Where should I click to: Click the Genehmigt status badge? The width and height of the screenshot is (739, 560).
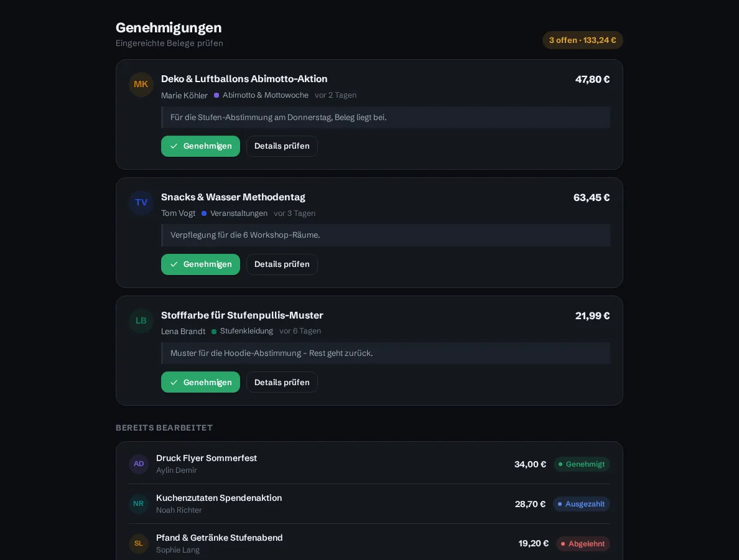pyautogui.click(x=582, y=464)
